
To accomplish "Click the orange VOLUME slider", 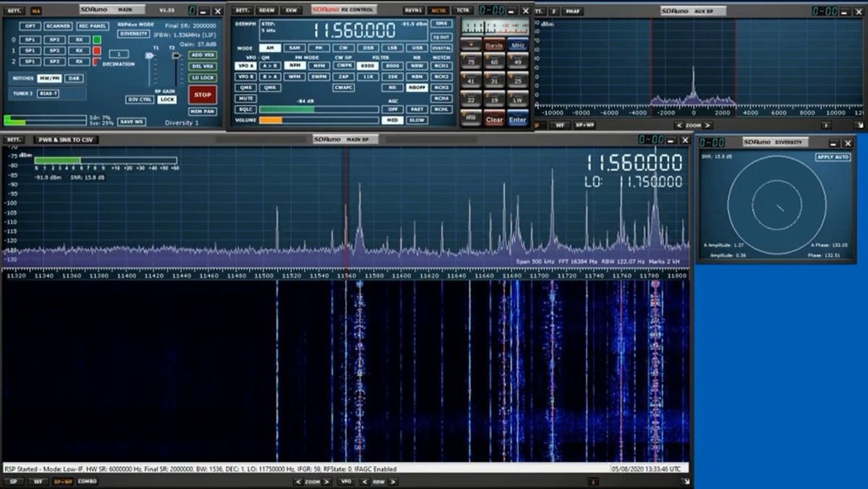I will (x=270, y=119).
